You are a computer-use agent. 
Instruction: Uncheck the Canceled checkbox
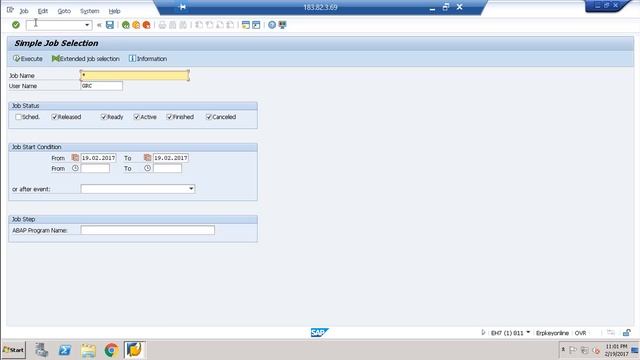pyautogui.click(x=209, y=117)
